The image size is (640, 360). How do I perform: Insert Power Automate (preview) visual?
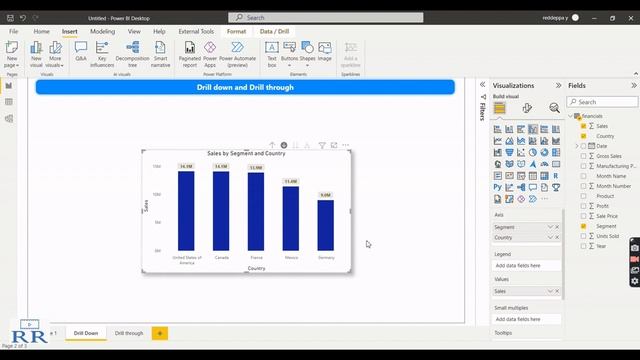(238, 54)
